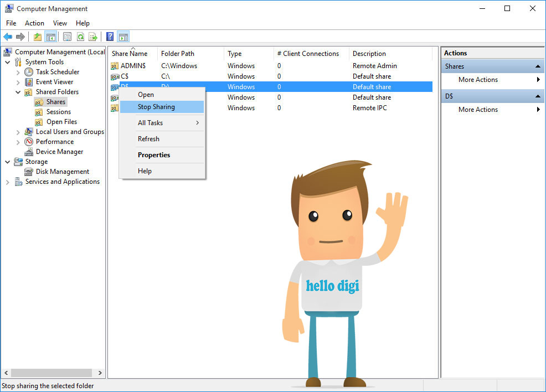This screenshot has height=392, width=546.
Task: Expand Local Users and Groups node
Action: 18,132
